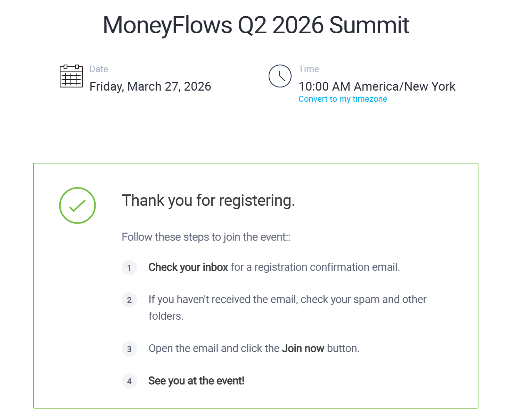Click the step 4 number badge
The image size is (508, 420).
pos(129,381)
